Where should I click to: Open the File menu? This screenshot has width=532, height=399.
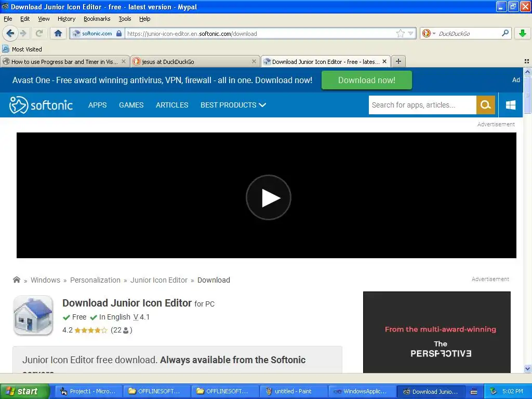tap(7, 19)
